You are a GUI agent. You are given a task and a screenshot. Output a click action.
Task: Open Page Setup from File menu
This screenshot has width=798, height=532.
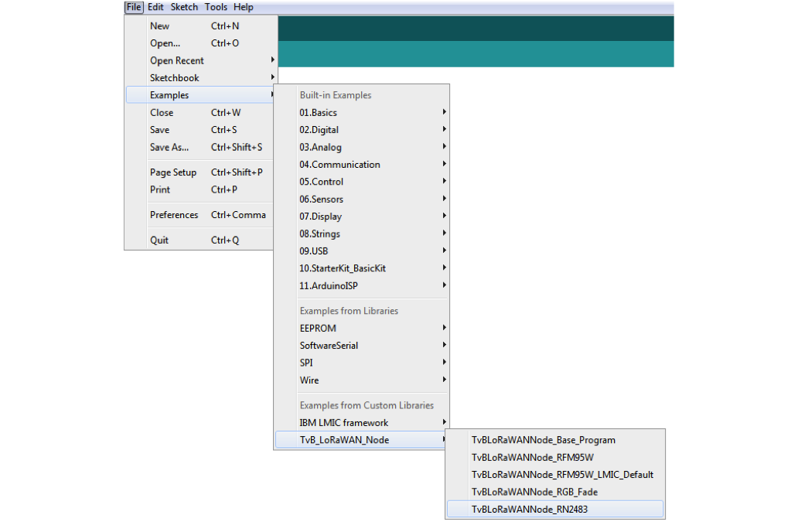173,172
